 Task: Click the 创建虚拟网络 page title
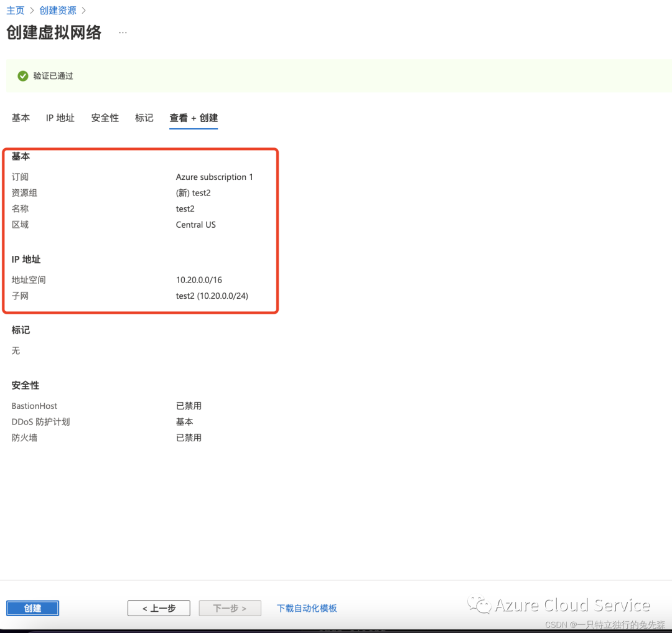(54, 32)
